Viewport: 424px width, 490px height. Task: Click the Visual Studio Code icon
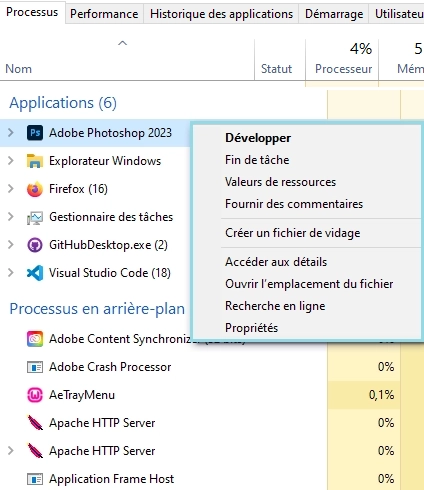click(x=35, y=273)
